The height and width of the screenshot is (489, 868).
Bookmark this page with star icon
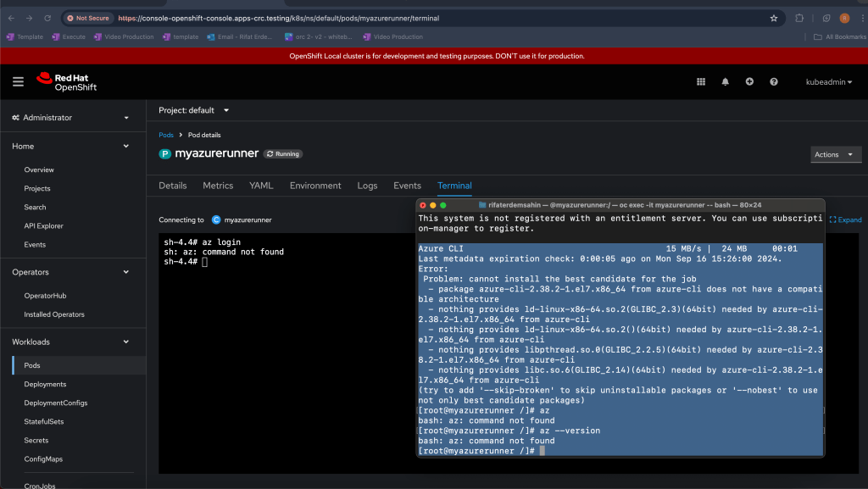click(x=774, y=19)
